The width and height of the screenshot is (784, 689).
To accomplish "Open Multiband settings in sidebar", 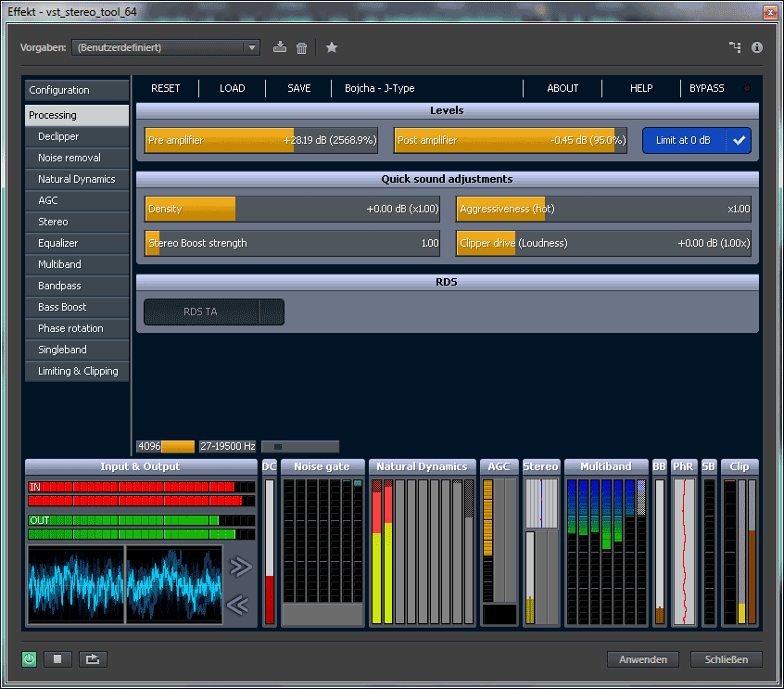I will (77, 264).
